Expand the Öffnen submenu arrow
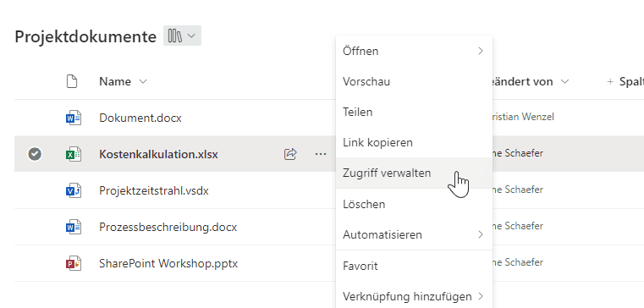Viewport: 644px width, 308px height. click(481, 51)
